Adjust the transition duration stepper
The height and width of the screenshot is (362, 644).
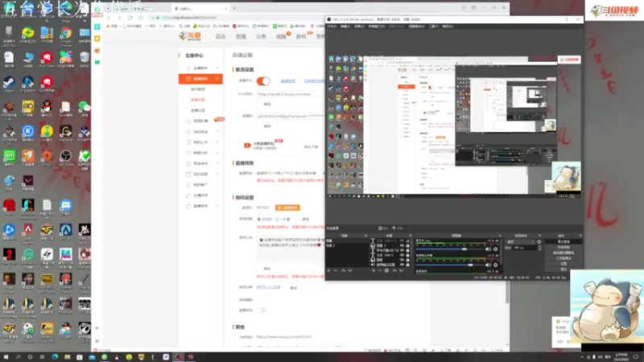pyautogui.click(x=539, y=248)
